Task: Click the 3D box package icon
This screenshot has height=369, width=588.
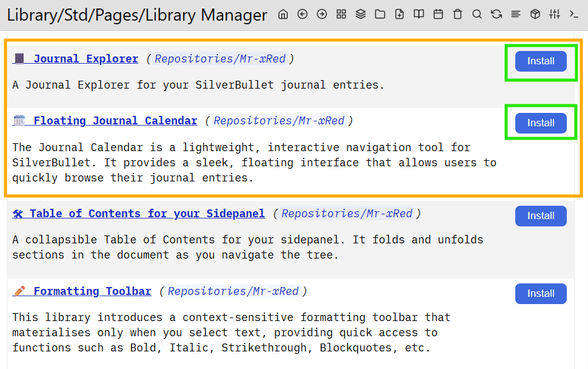Action: tap(535, 15)
